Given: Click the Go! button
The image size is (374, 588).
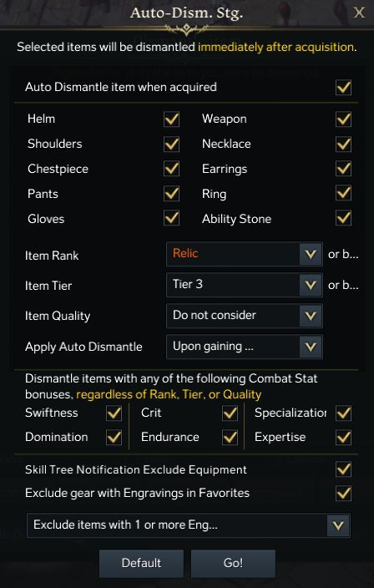Looking at the screenshot, I should [233, 563].
